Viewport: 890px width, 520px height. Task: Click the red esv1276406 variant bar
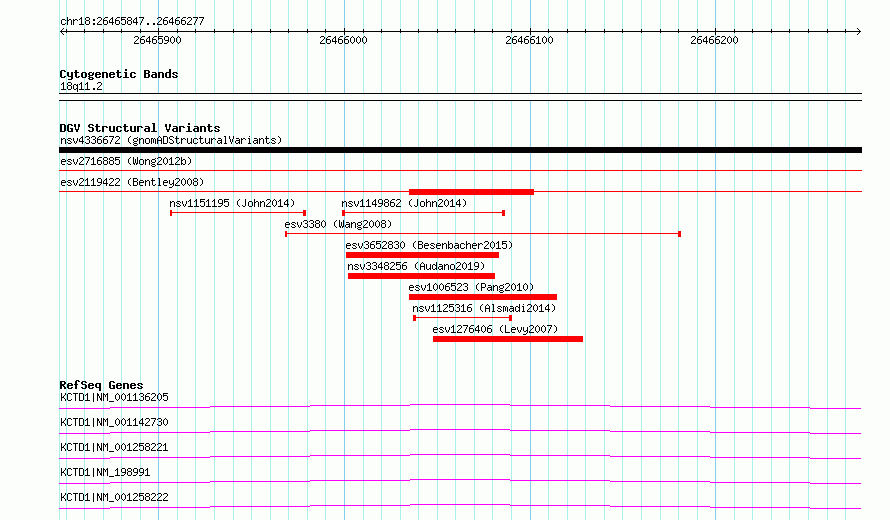pos(508,339)
